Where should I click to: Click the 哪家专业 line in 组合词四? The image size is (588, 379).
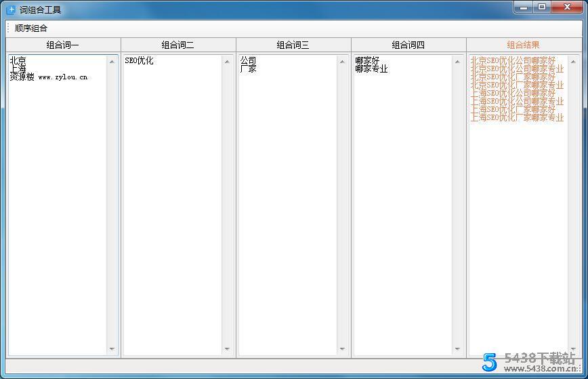371,68
